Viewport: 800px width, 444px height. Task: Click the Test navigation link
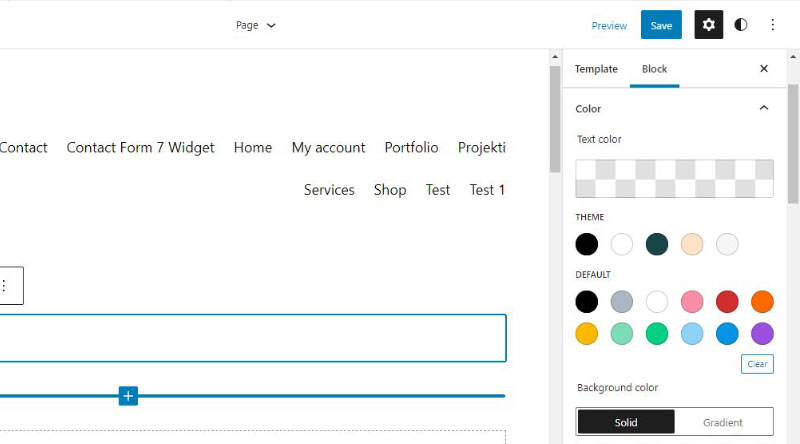(438, 190)
